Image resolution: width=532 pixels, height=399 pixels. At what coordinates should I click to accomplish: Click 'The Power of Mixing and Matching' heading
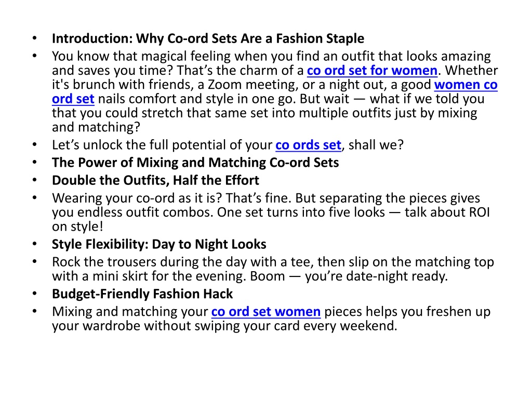(x=195, y=163)
